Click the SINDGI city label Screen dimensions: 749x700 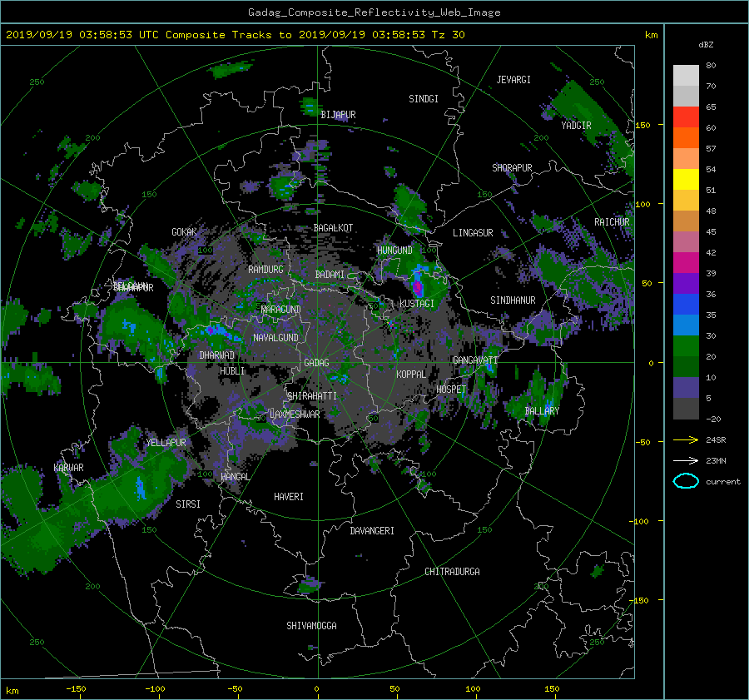pyautogui.click(x=424, y=99)
